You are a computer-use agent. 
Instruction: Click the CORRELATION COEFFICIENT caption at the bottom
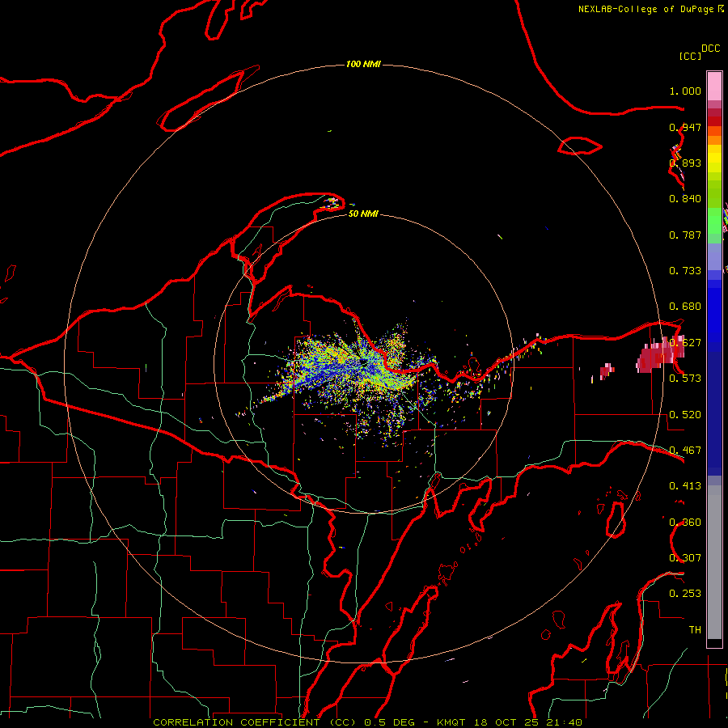(x=367, y=722)
